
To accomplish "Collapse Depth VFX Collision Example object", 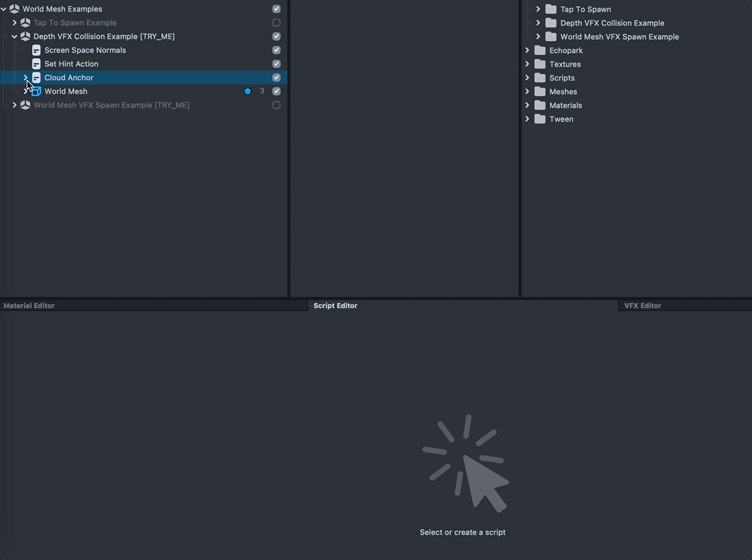I will pos(14,36).
